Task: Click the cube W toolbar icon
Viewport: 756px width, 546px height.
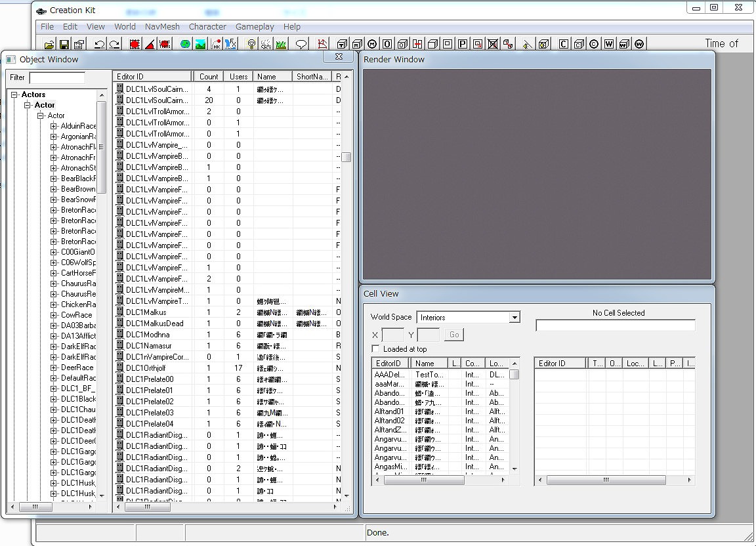Action: [x=624, y=45]
